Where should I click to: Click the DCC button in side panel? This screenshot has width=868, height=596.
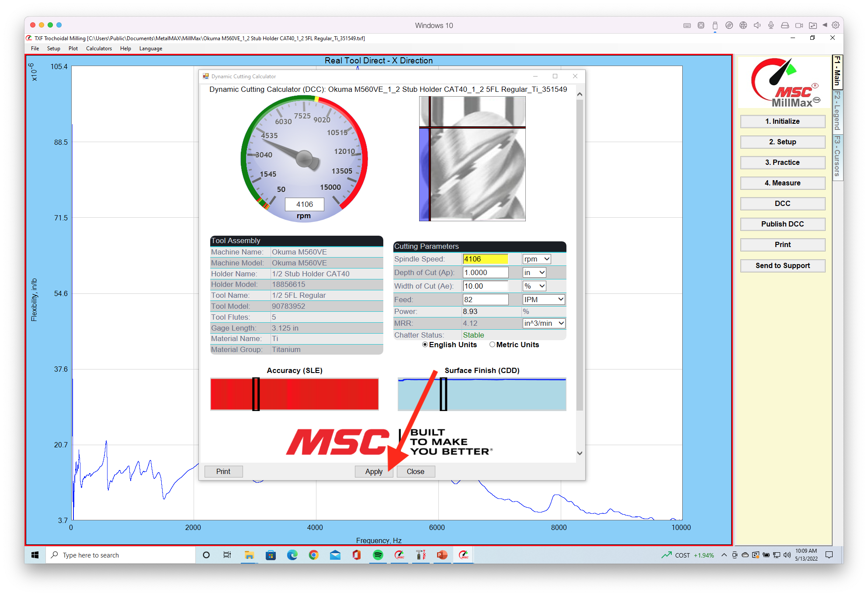[x=782, y=203]
